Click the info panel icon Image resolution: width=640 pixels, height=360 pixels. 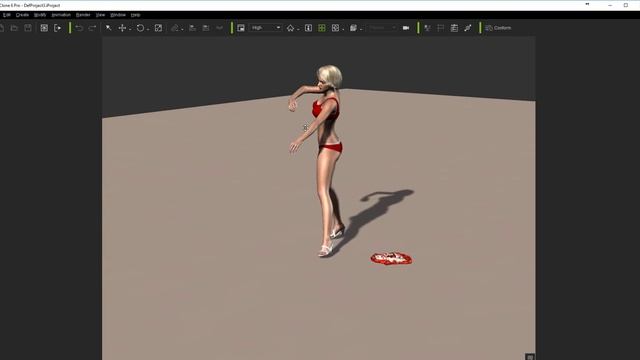(x=308, y=28)
